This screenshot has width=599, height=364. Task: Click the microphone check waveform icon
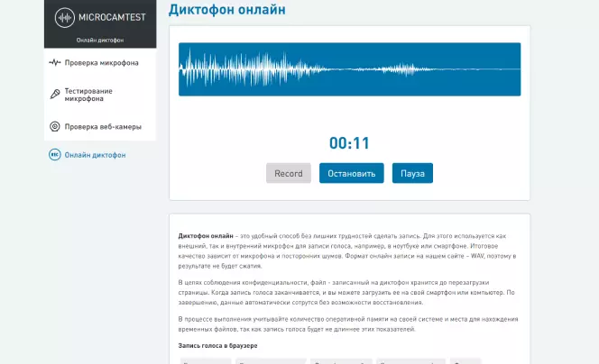(x=55, y=62)
